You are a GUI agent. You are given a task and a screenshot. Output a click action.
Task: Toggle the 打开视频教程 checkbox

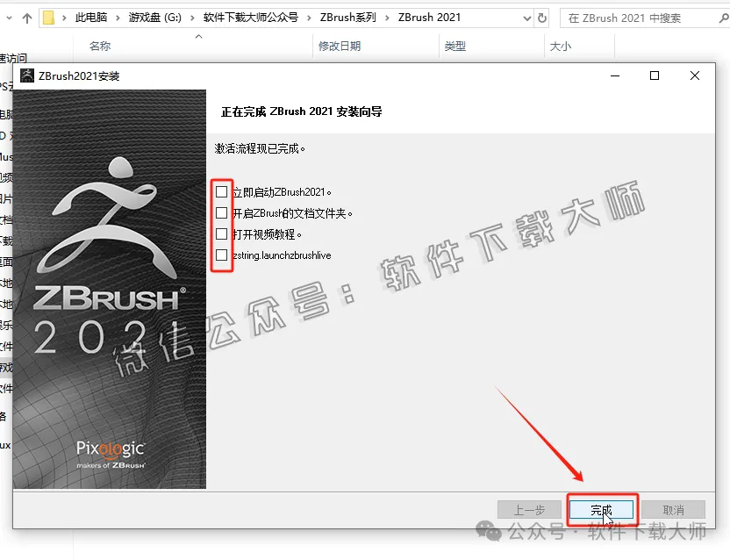tap(221, 233)
